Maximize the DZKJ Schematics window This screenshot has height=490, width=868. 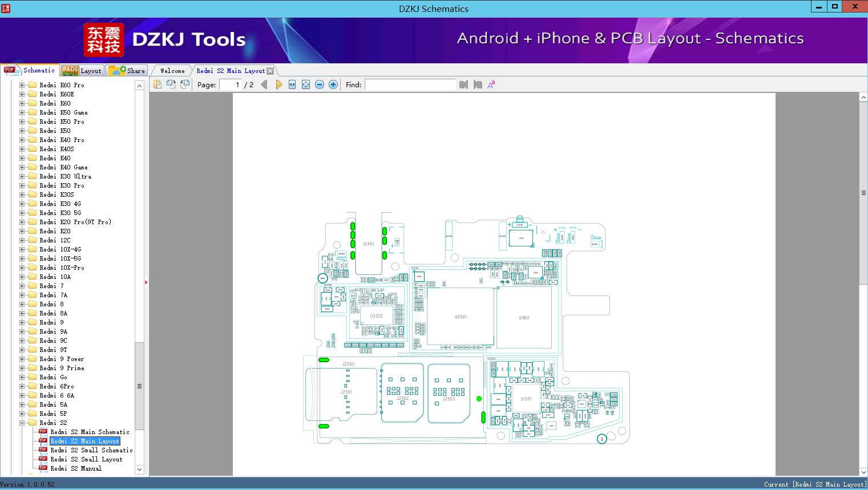[835, 6]
